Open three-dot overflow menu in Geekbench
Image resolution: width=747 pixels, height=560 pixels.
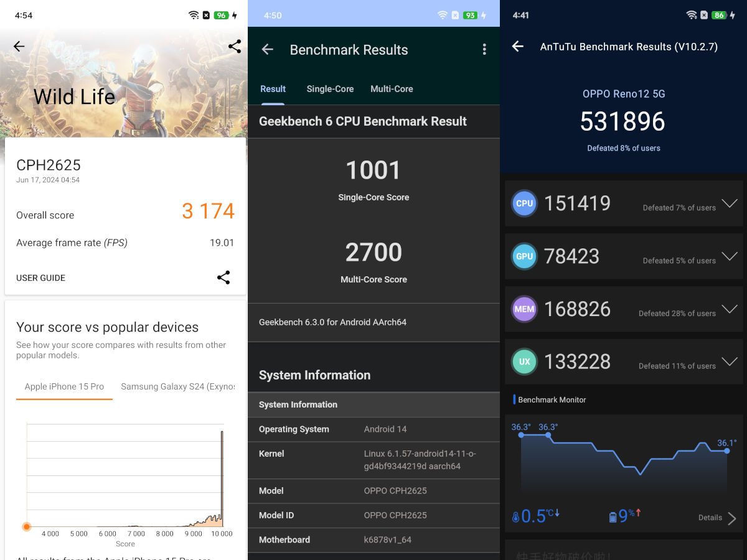tap(484, 50)
